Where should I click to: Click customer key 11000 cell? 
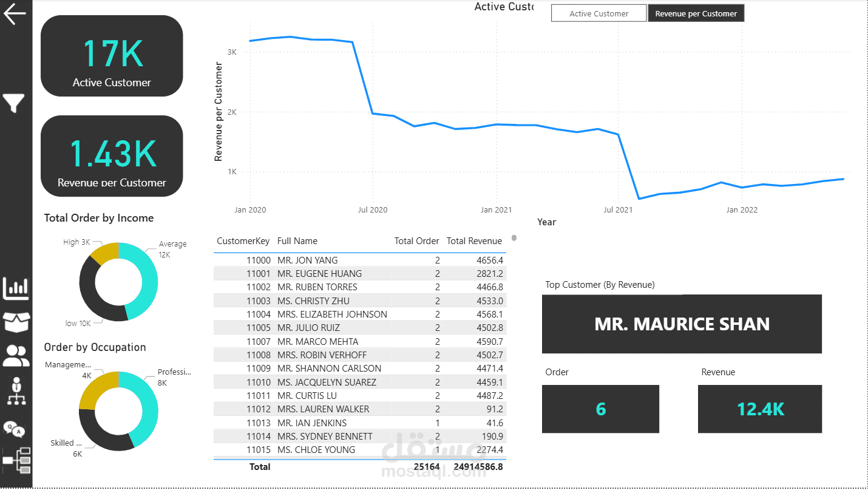[258, 260]
